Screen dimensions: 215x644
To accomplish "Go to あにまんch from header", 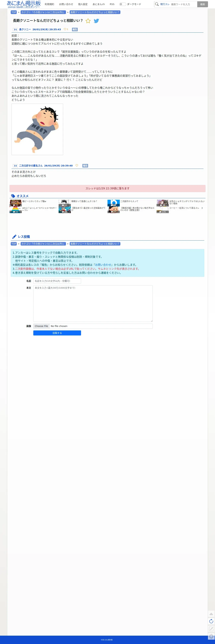I will tap(99, 4).
